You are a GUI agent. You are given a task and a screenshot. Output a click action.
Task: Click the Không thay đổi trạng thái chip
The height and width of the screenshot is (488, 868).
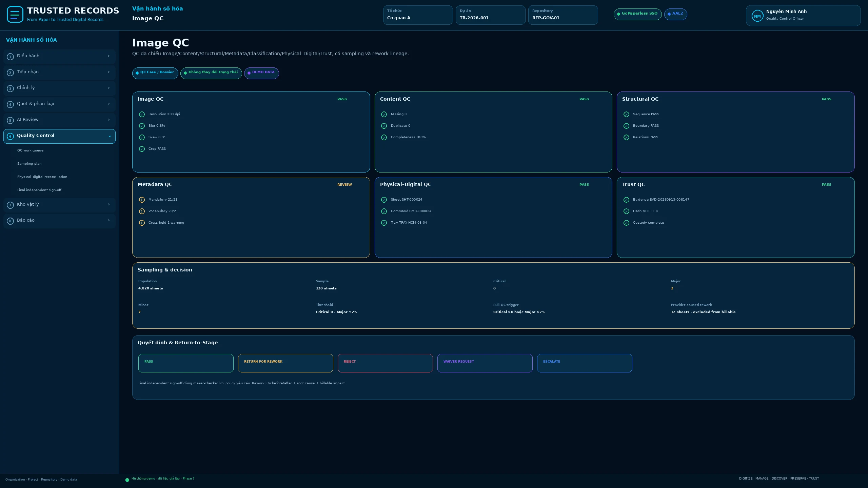pyautogui.click(x=211, y=73)
